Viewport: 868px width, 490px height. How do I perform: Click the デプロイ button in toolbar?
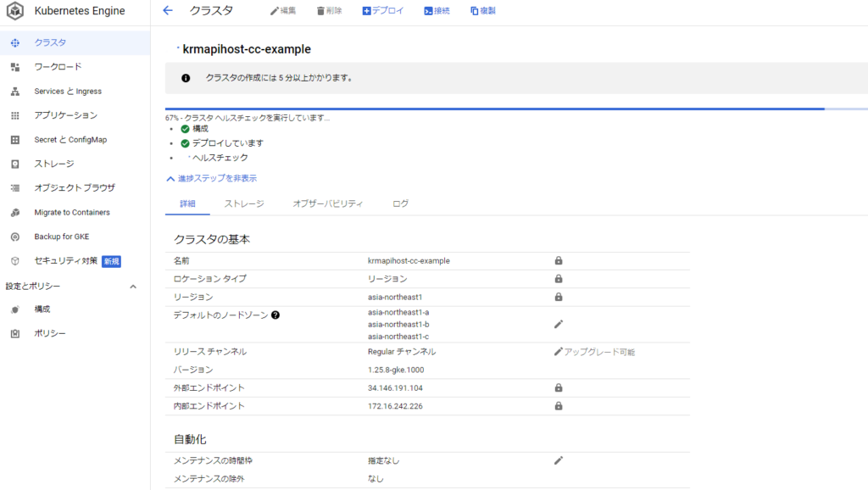pos(383,11)
